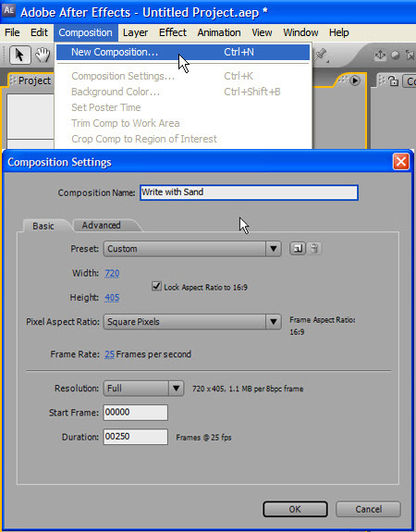Open the Resolution dropdown set to Full
The width and height of the screenshot is (416, 532).
(144, 389)
